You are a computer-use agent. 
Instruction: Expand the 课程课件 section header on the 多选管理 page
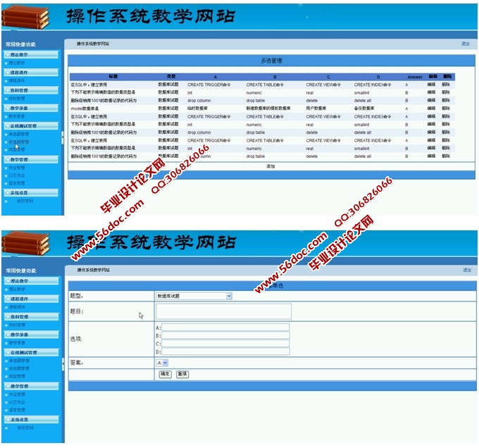click(x=31, y=73)
